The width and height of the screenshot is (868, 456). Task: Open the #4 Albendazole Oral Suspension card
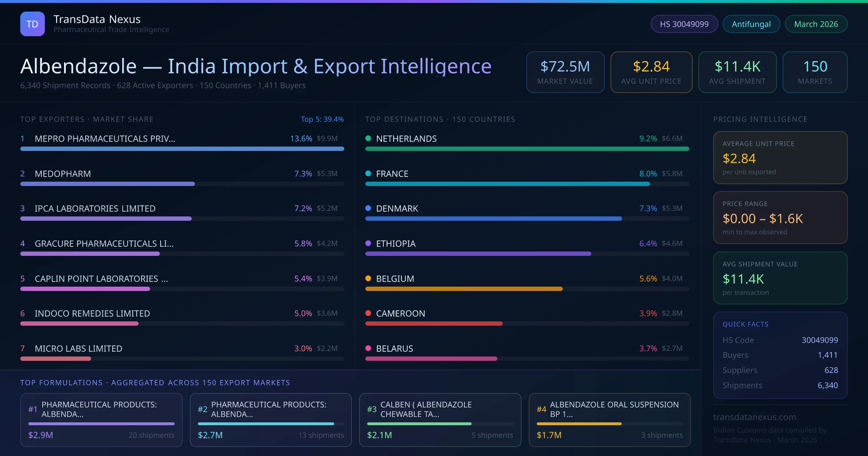(x=609, y=420)
